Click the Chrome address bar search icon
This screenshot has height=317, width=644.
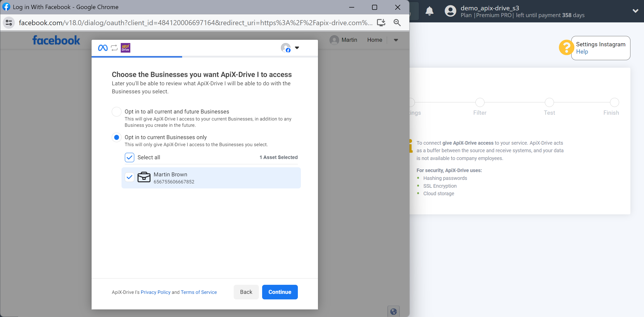(x=397, y=22)
